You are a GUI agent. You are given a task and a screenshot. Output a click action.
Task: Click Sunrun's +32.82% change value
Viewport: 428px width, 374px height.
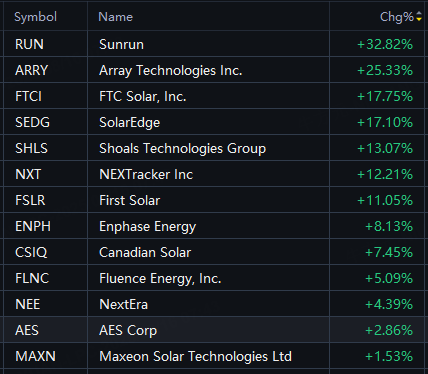pos(385,44)
